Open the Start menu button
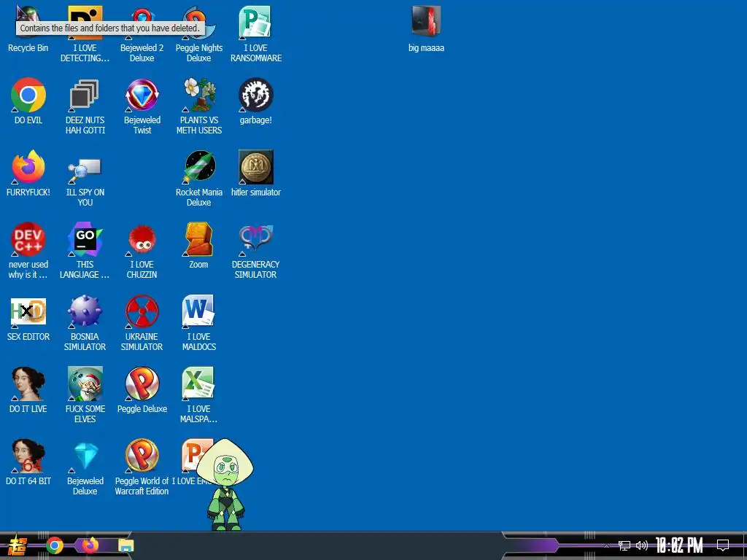747x560 pixels. [x=18, y=545]
